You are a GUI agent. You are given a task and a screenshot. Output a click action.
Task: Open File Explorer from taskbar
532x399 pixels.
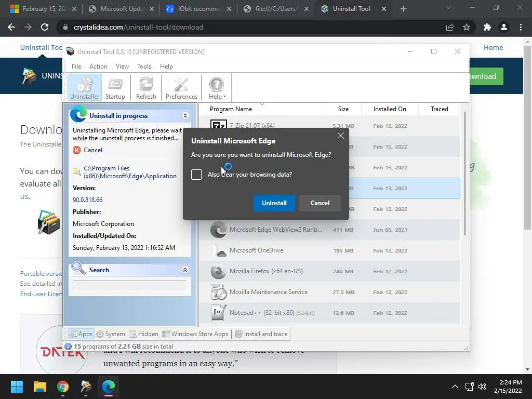pos(39,387)
